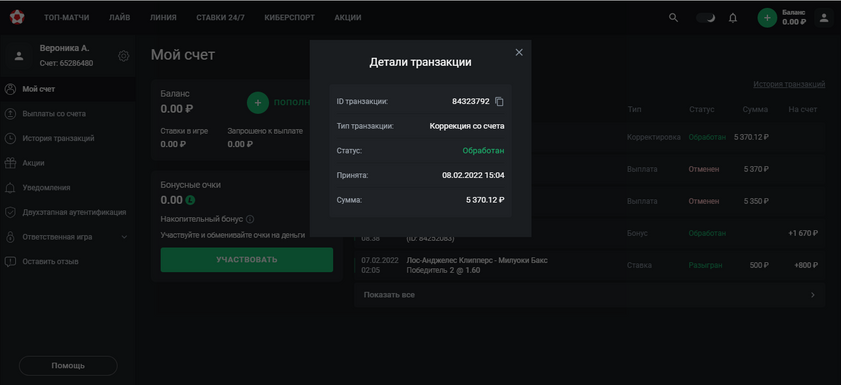Expand Ответственная игра chevron

[x=124, y=237]
